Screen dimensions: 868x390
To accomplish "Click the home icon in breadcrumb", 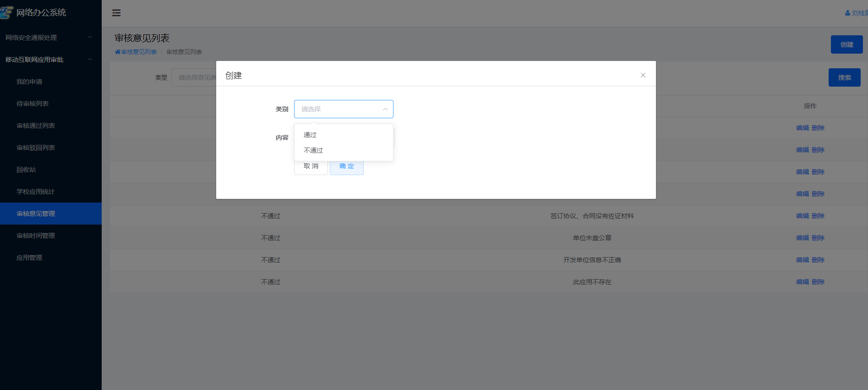I will (118, 52).
